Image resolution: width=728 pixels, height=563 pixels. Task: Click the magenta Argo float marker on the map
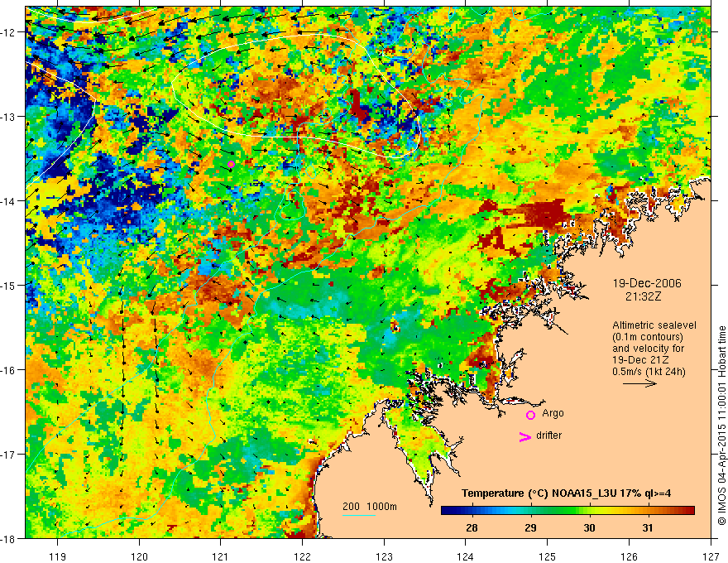click(231, 164)
